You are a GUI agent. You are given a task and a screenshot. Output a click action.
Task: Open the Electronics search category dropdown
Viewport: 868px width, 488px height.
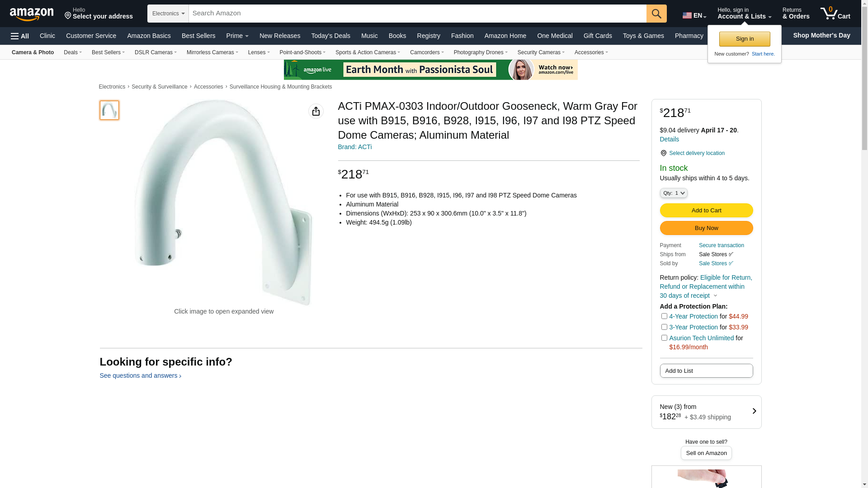(168, 14)
